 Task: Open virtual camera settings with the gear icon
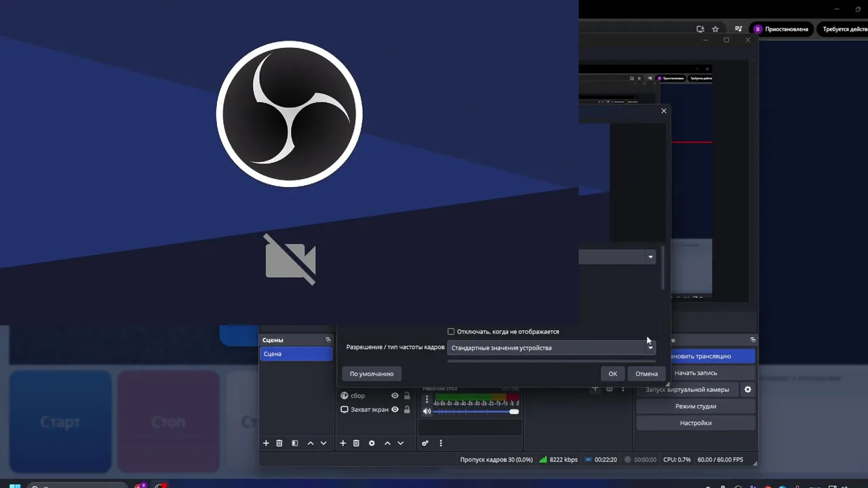[x=748, y=390]
